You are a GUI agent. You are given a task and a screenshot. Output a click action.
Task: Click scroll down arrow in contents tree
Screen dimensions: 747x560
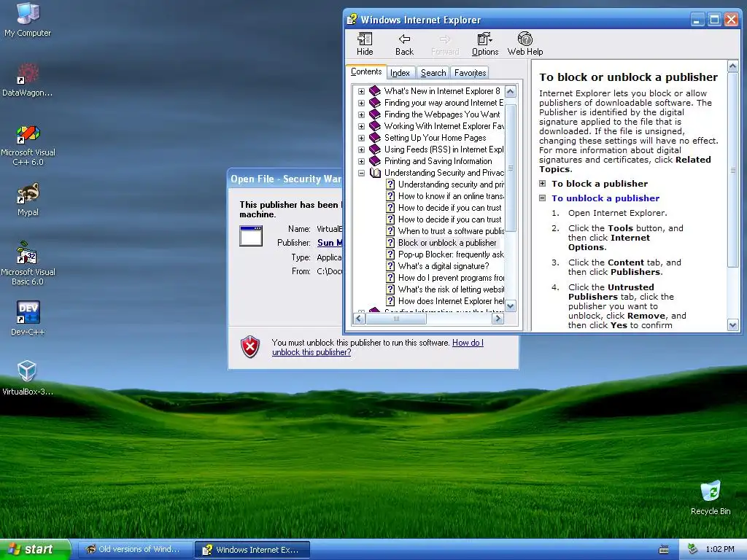pos(510,306)
